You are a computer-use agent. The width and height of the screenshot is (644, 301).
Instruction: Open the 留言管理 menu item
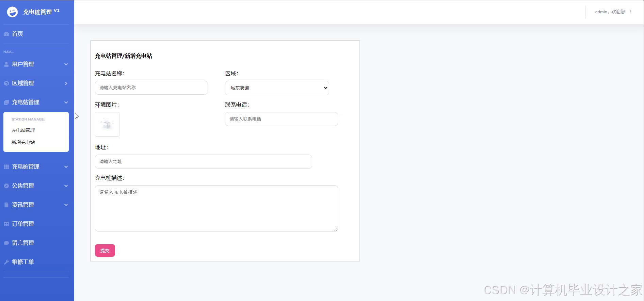click(x=23, y=243)
